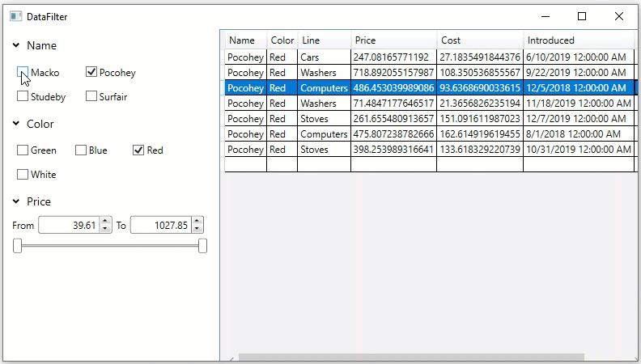The image size is (641, 364).
Task: Increase the To price spinner value
Action: tap(197, 222)
